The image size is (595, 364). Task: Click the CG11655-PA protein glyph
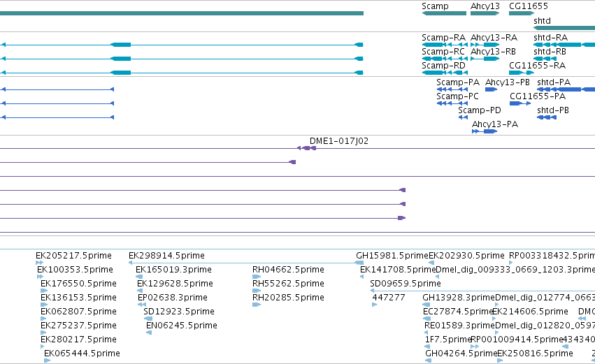(x=520, y=103)
